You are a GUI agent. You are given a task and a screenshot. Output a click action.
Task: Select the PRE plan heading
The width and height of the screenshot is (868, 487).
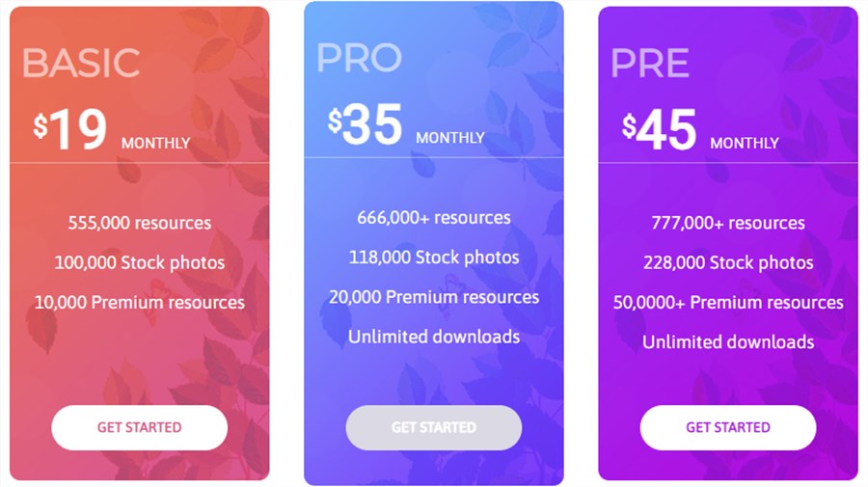650,63
